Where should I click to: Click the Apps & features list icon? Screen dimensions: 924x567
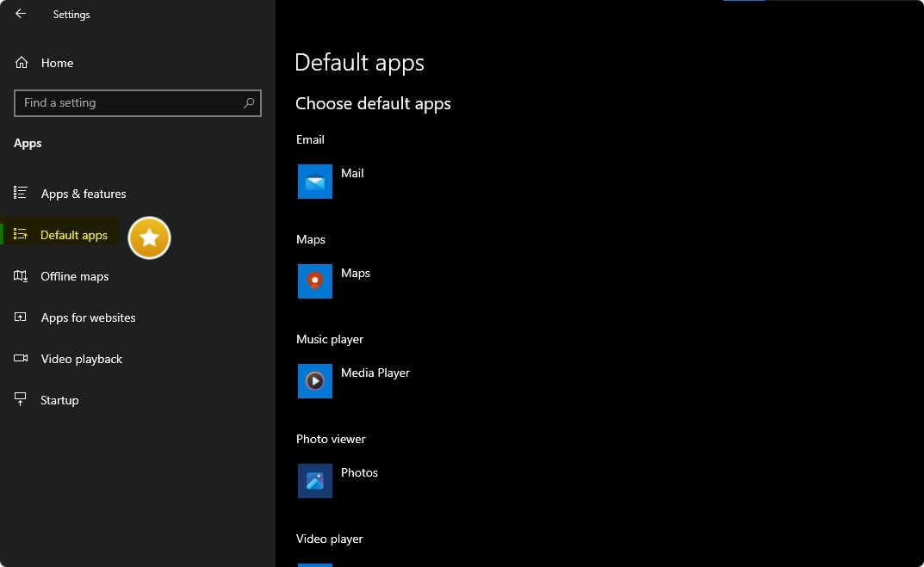(21, 193)
